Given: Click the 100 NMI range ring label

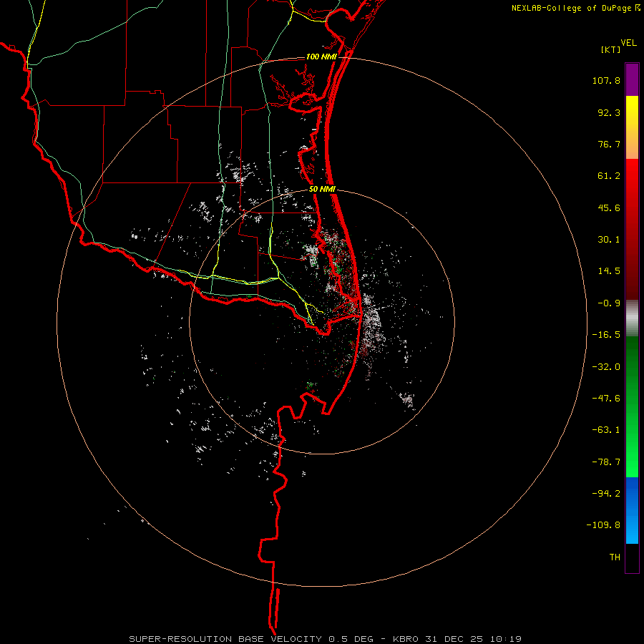Looking at the screenshot, I should (321, 57).
